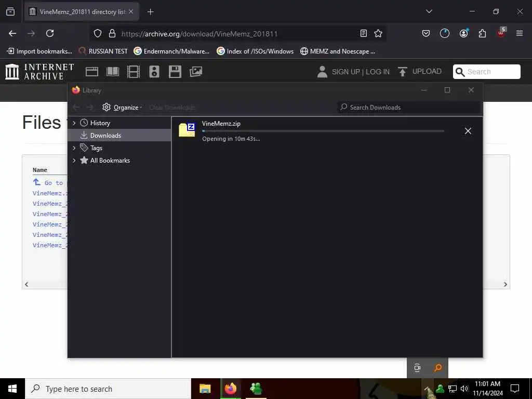Click the VineMemz.zip download progress bar
The width and height of the screenshot is (532, 399).
pyautogui.click(x=323, y=131)
